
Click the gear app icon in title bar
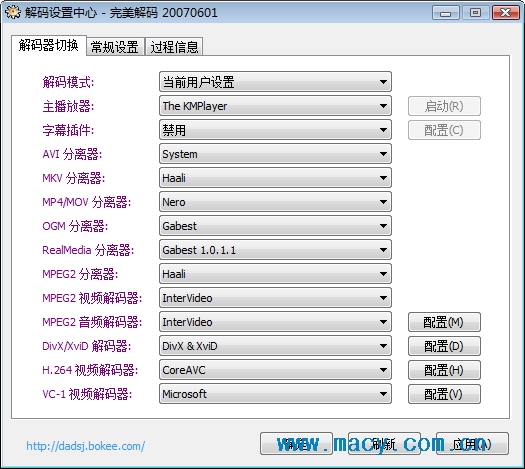tap(12, 13)
